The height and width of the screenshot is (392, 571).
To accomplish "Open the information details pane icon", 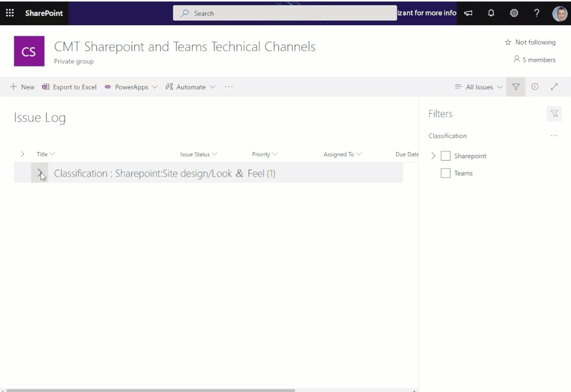I will (x=534, y=87).
